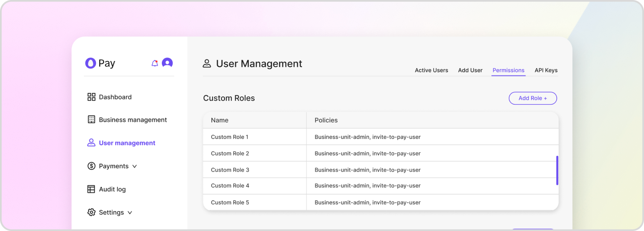The image size is (644, 231).
Task: Switch to the Active Users tab
Action: tap(431, 70)
